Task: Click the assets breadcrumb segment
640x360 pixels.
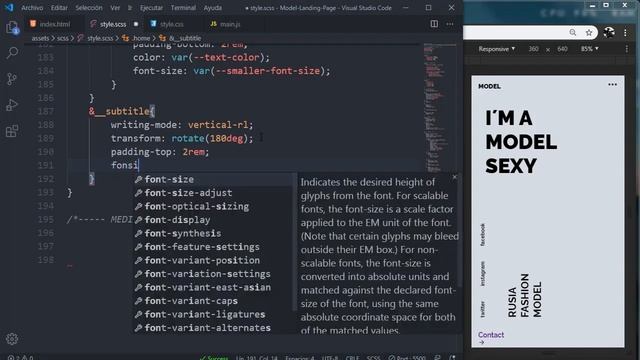Action: (x=40, y=38)
